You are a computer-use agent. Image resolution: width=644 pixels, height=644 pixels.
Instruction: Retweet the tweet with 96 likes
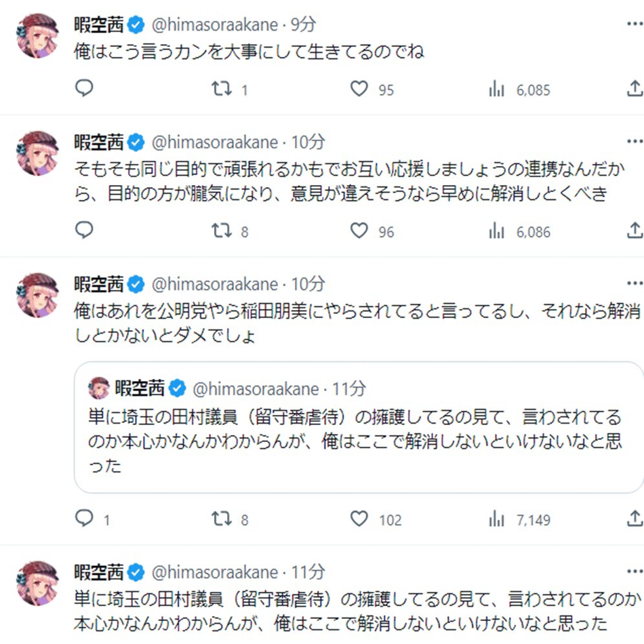[222, 231]
